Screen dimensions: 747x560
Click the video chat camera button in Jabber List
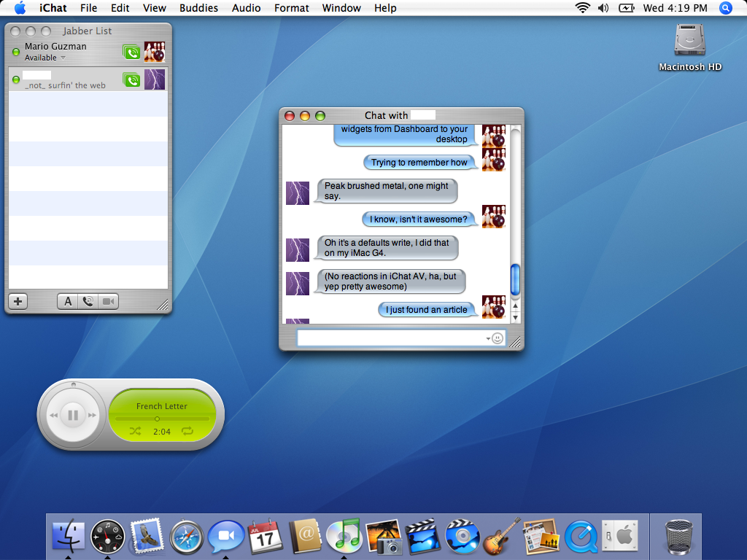point(109,301)
